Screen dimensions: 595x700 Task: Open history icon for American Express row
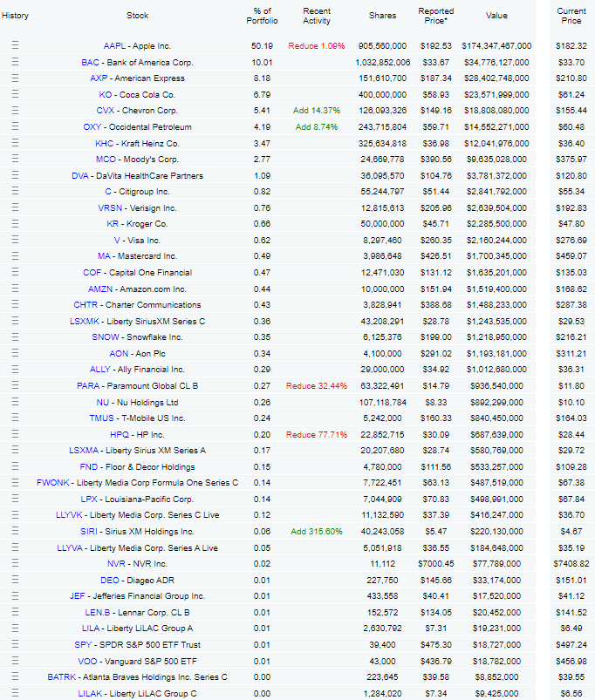[15, 78]
